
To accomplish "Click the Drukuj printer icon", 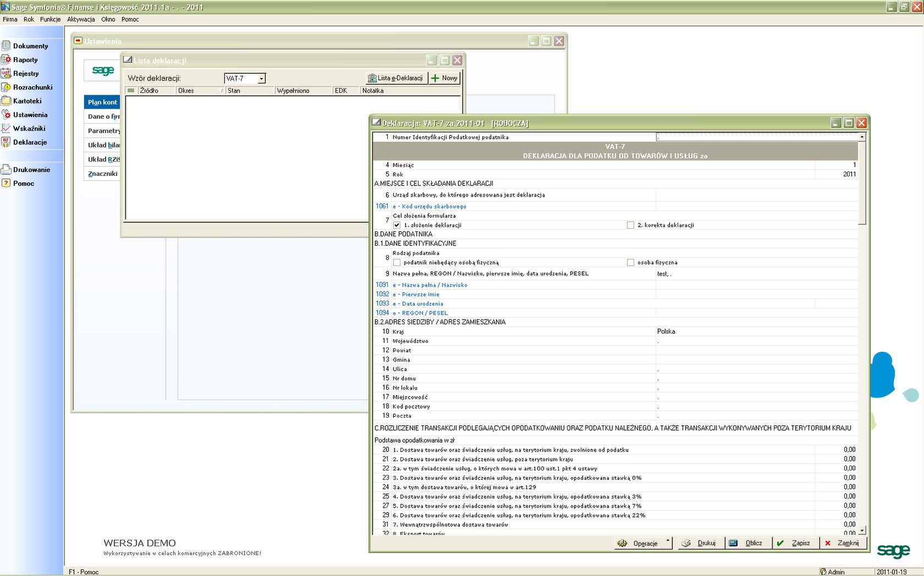I will point(686,543).
